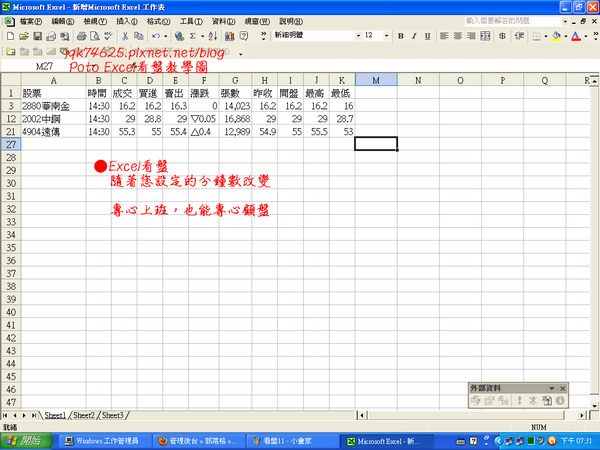
Task: Click the Borders button icon
Action: pyautogui.click(x=537, y=36)
